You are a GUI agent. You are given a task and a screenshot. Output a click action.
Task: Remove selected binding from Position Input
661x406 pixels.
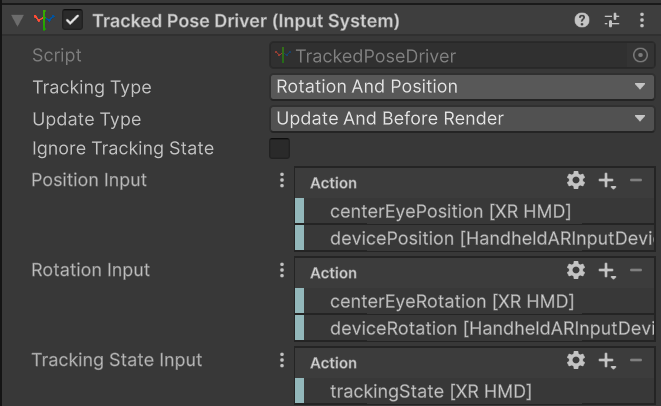[x=636, y=181]
